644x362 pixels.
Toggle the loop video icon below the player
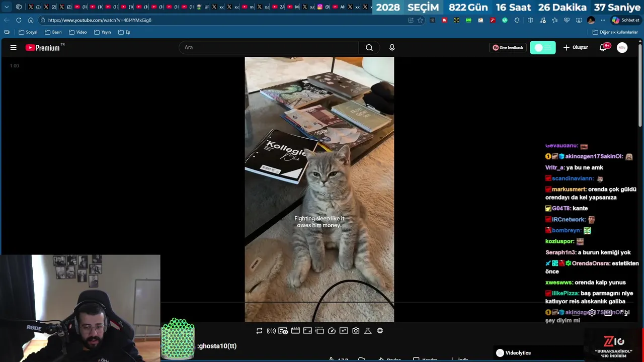point(259,331)
